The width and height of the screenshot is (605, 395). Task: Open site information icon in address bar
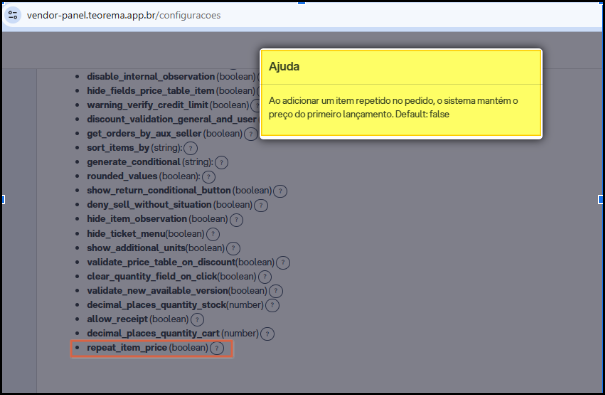click(12, 15)
